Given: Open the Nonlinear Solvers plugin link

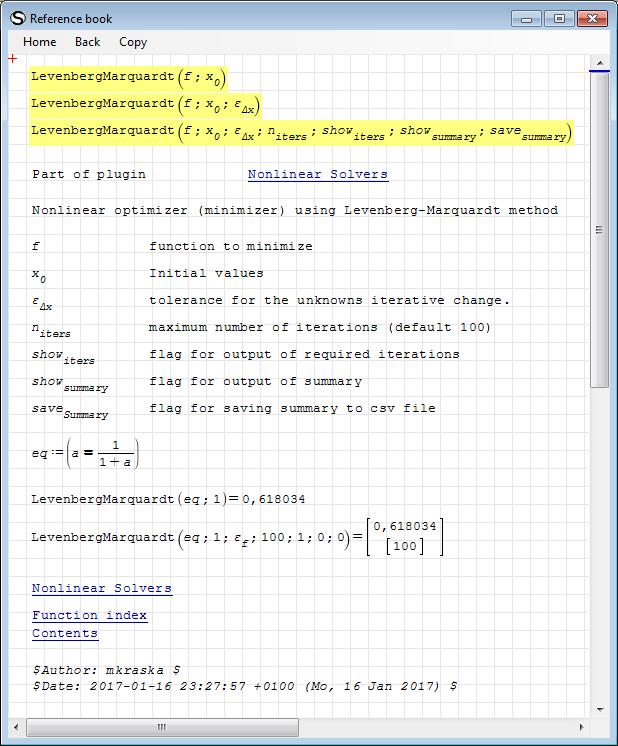Looking at the screenshot, I should click(318, 174).
